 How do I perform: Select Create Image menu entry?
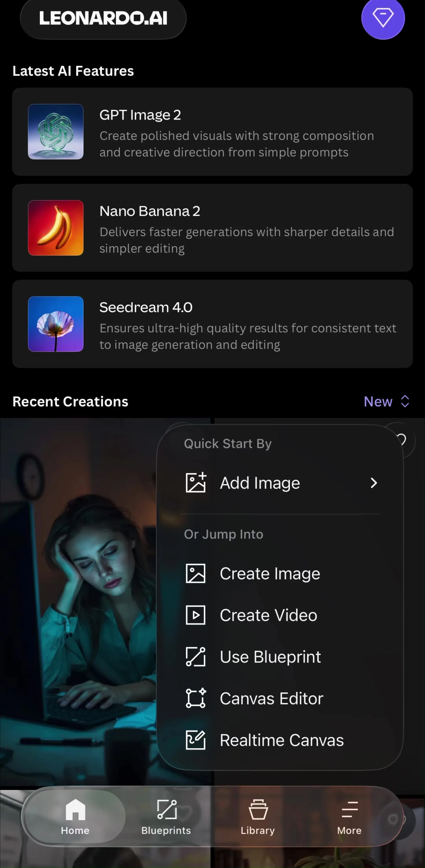[x=280, y=574]
